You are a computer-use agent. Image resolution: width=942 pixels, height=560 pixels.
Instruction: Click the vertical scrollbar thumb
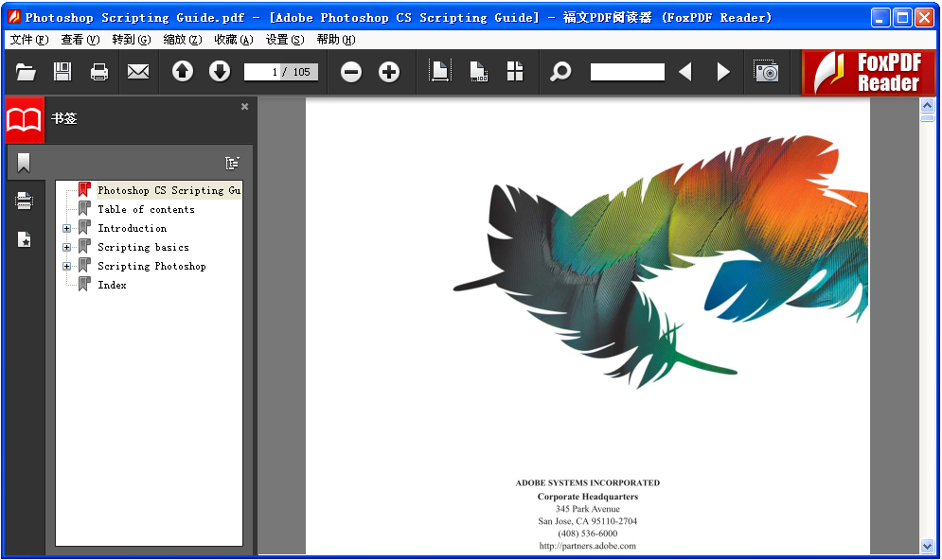point(927,118)
